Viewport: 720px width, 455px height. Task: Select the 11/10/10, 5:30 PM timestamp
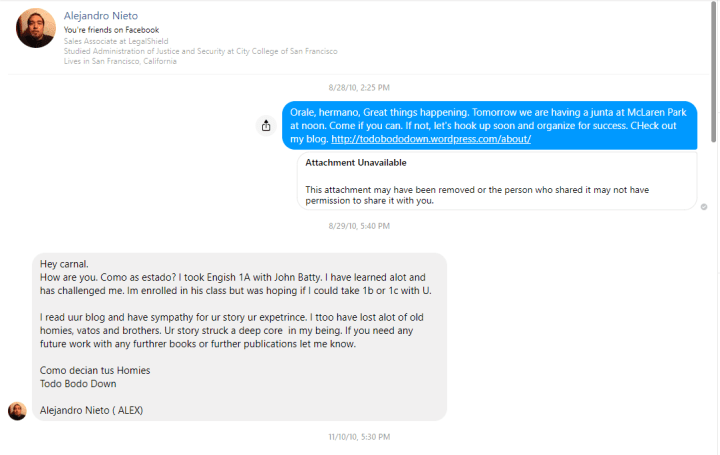359,437
